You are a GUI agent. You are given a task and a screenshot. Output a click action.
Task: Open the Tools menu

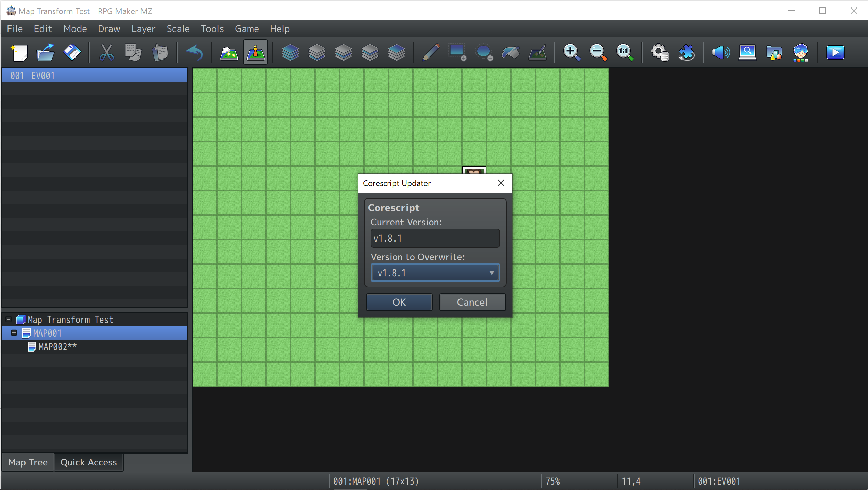(212, 29)
